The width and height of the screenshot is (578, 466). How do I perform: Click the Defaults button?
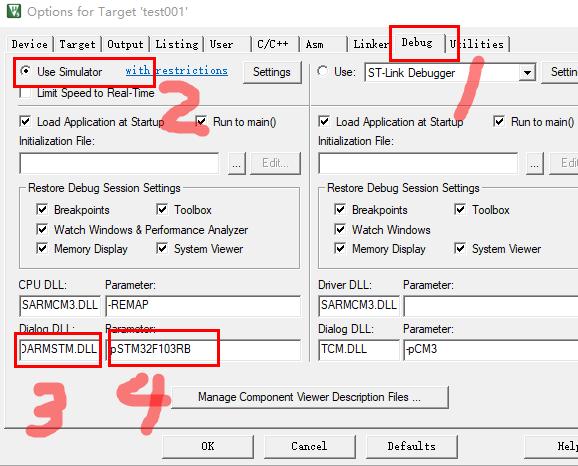(x=411, y=446)
